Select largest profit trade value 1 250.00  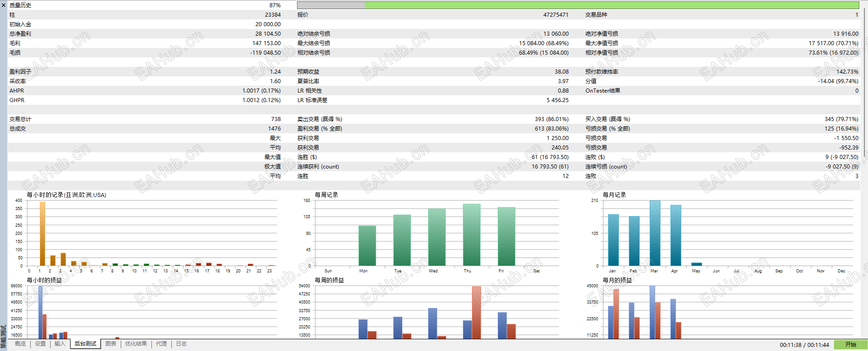coord(557,138)
